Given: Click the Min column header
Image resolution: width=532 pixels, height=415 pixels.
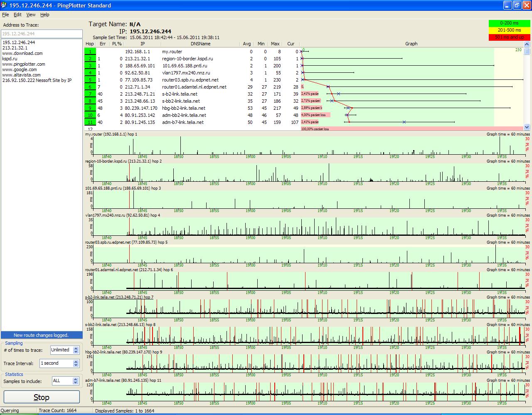Looking at the screenshot, I should 261,44.
